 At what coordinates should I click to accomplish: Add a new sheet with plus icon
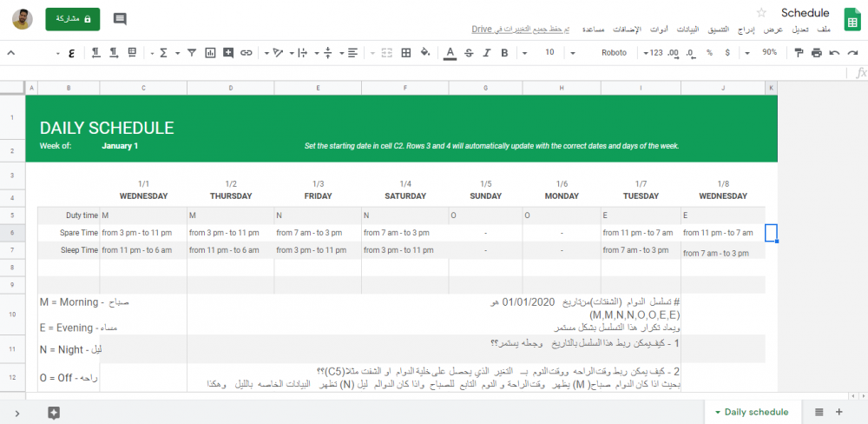[x=839, y=412]
